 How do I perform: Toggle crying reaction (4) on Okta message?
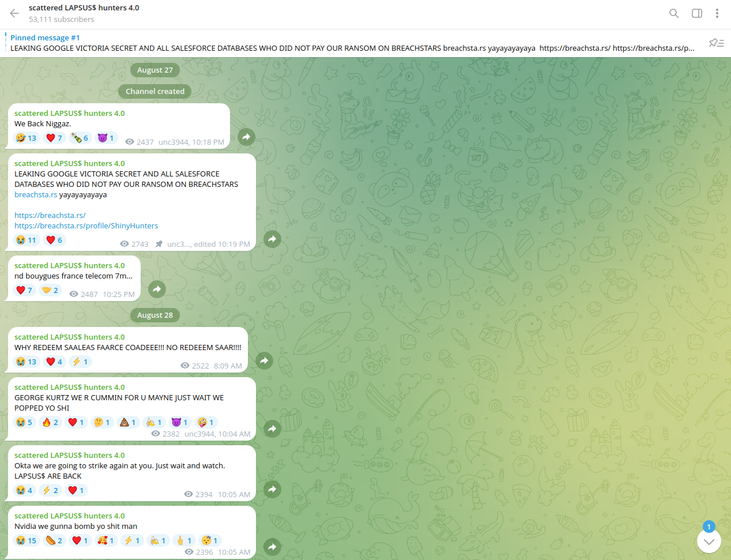click(x=24, y=490)
